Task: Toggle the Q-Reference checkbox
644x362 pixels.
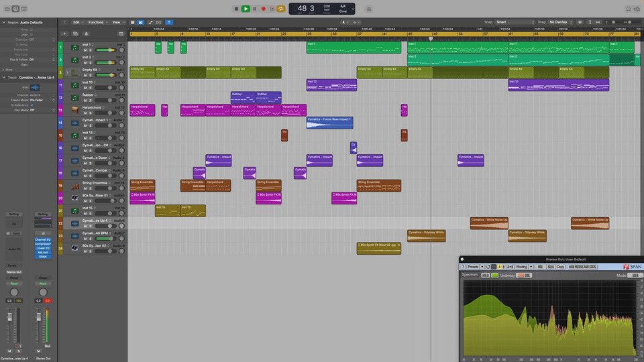Action: [x=32, y=105]
